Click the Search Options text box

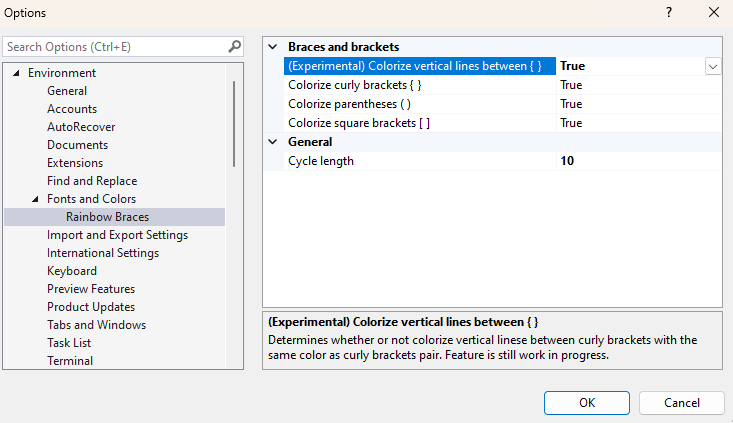(115, 47)
